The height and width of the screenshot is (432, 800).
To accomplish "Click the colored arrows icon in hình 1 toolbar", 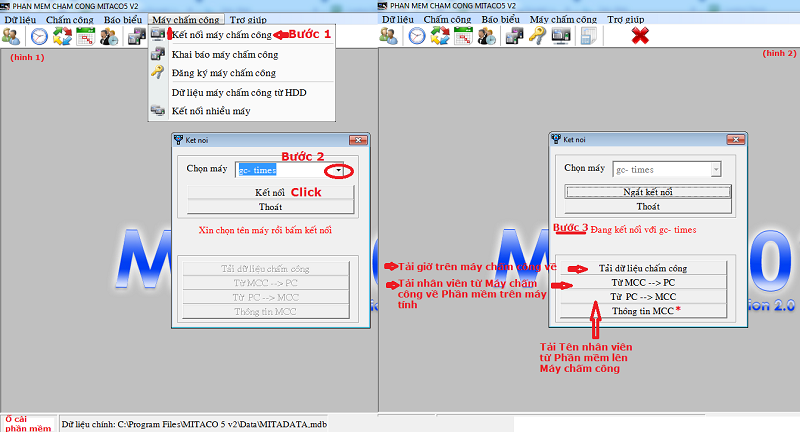I will pos(62,36).
